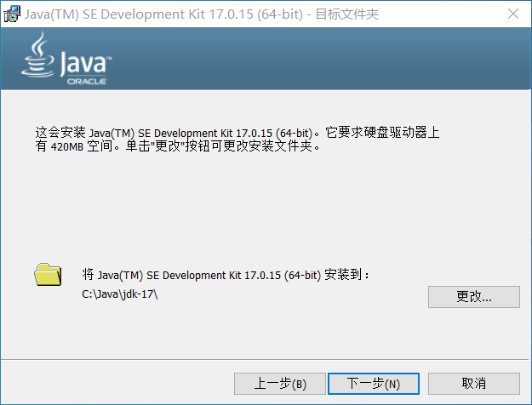Click the Java Oracle logo
The width and height of the screenshot is (532, 405).
tap(66, 59)
